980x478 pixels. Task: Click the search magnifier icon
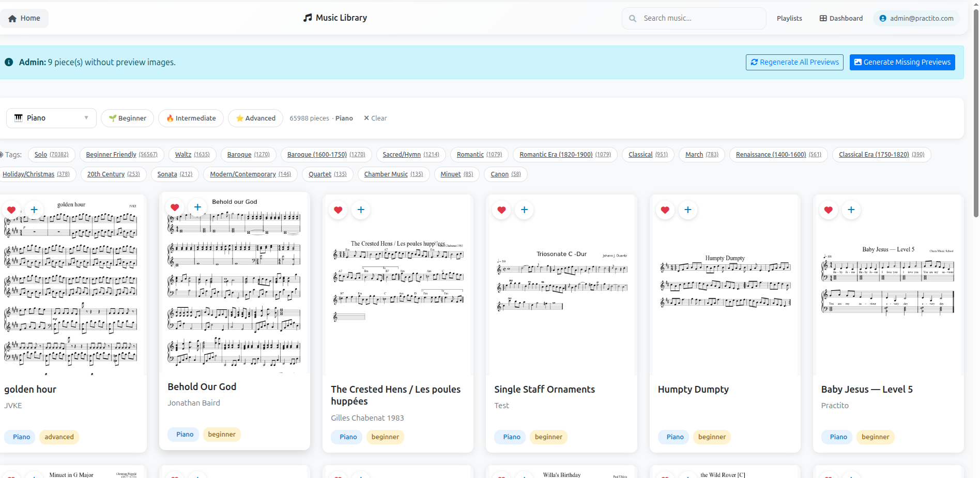(x=632, y=18)
